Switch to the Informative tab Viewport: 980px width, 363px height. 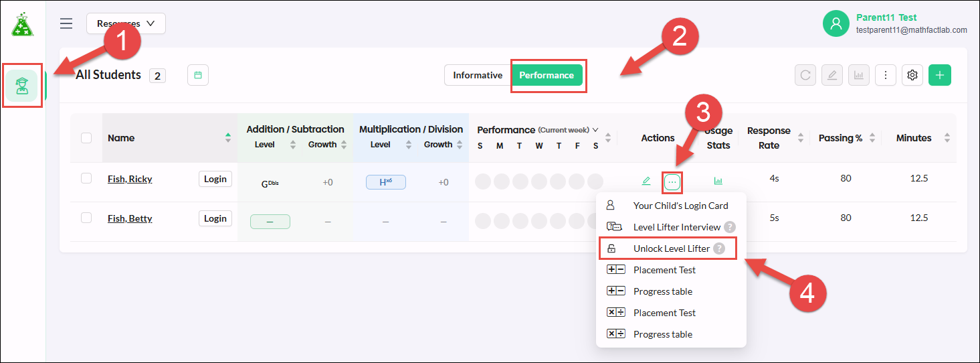click(x=478, y=75)
